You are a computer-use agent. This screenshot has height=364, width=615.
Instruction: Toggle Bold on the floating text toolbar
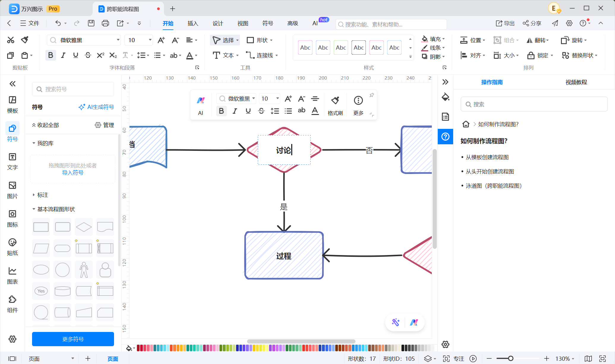coord(221,111)
